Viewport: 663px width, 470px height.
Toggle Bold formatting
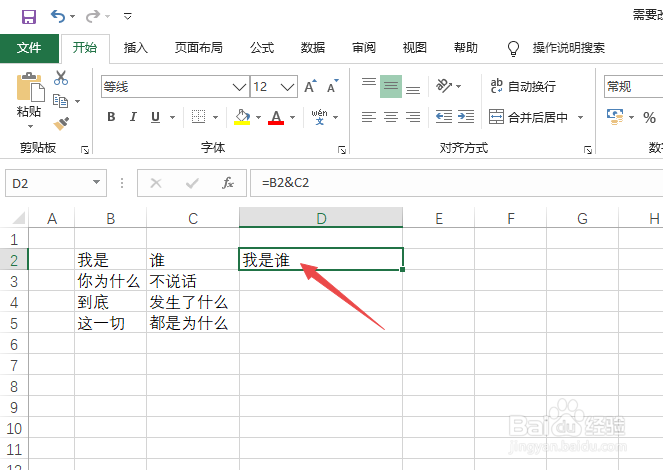(x=111, y=117)
